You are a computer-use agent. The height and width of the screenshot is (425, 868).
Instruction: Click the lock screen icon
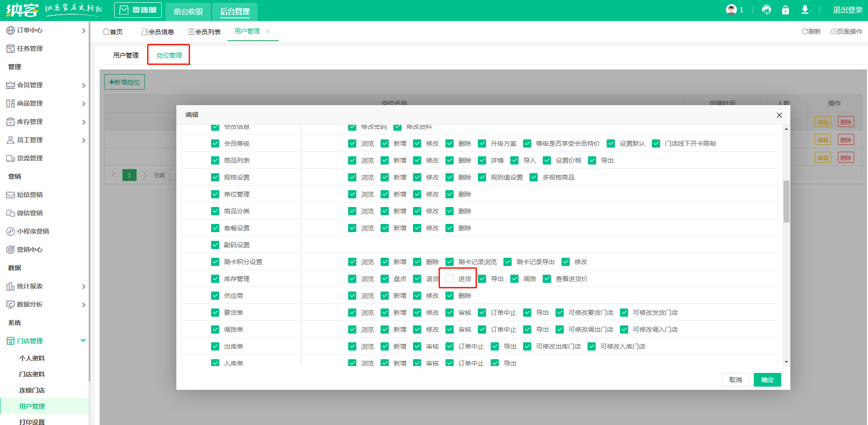click(x=785, y=10)
